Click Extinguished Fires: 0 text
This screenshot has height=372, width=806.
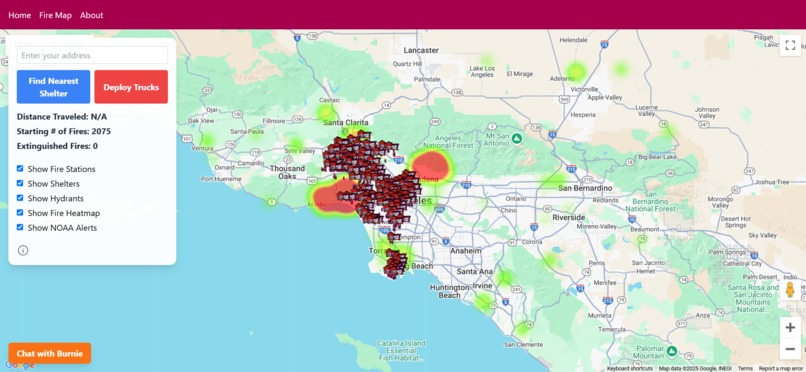pyautogui.click(x=57, y=146)
